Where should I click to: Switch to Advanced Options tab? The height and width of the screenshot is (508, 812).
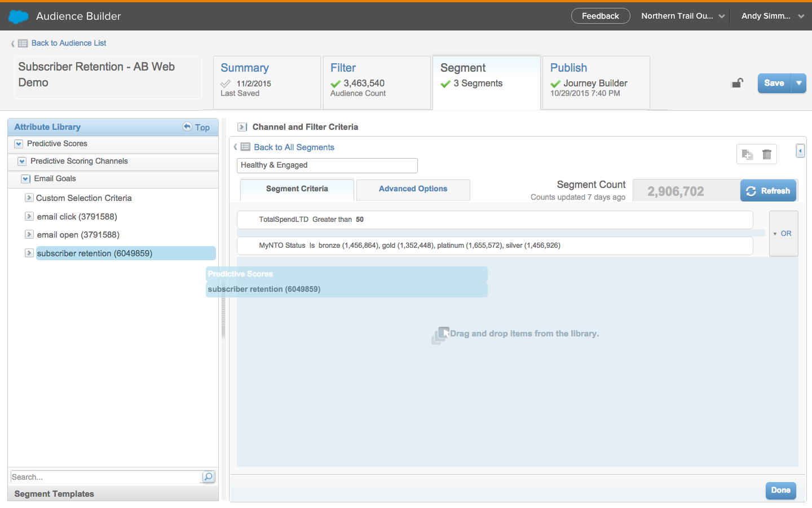[413, 190]
